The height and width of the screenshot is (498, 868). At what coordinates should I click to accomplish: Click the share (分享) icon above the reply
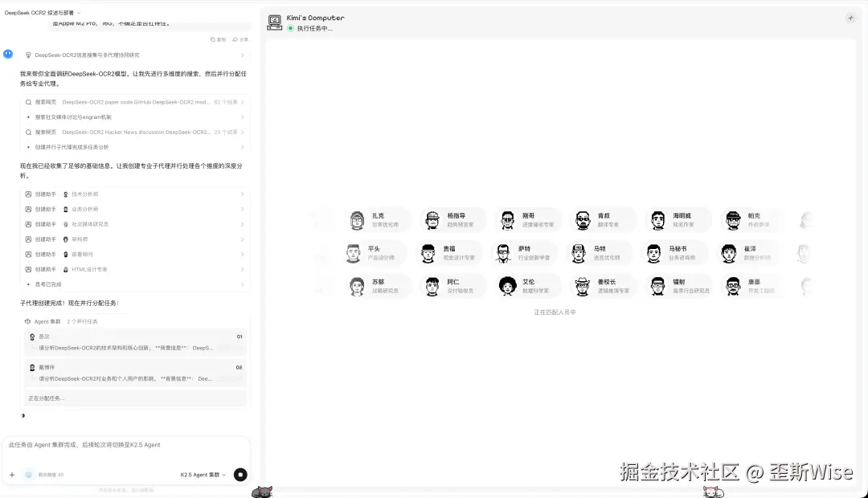[235, 39]
